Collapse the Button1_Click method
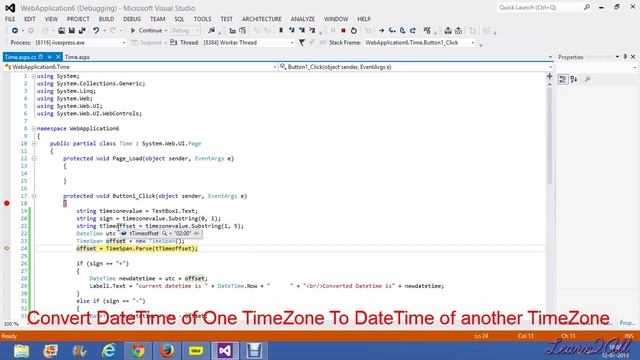Screen dimensions: 640x360 pos(34,196)
